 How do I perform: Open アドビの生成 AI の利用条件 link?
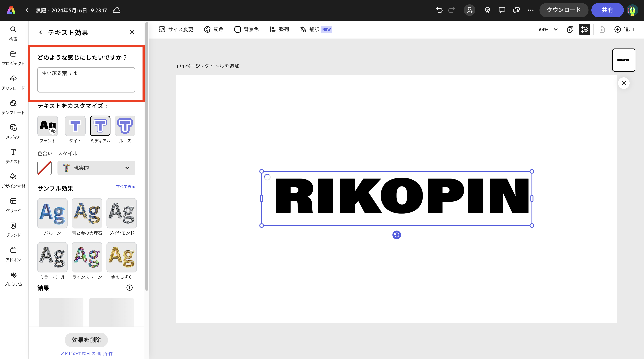tap(86, 353)
